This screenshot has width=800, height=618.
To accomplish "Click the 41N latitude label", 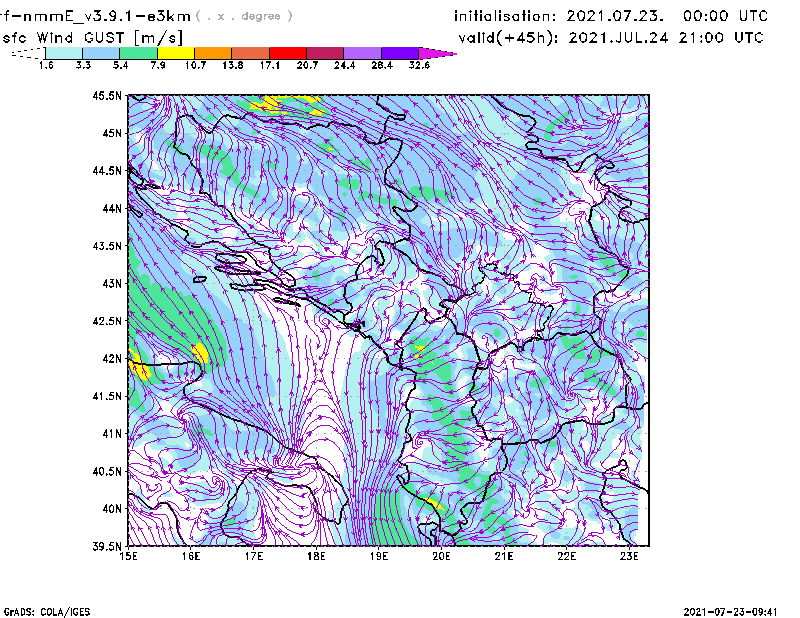I will (112, 434).
